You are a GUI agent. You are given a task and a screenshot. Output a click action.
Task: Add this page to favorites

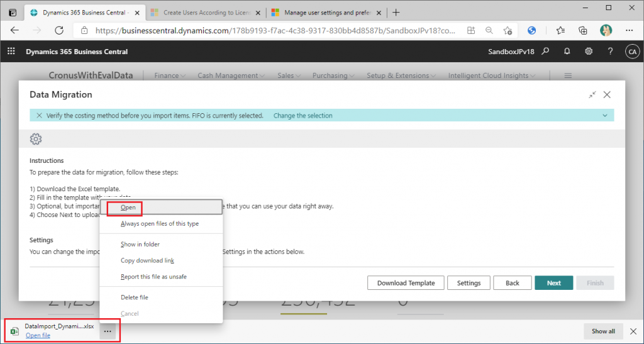tap(508, 30)
